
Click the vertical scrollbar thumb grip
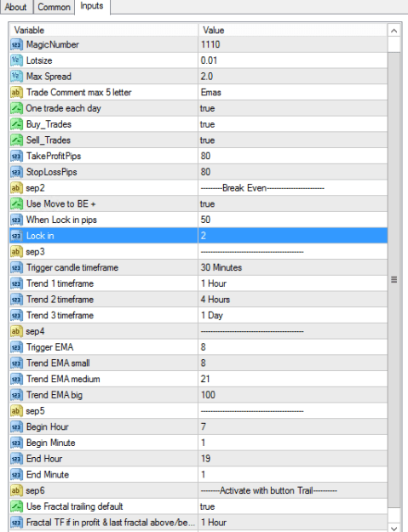394,279
